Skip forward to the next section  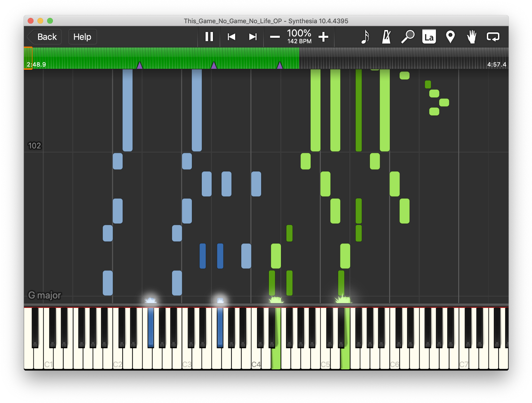(x=253, y=37)
